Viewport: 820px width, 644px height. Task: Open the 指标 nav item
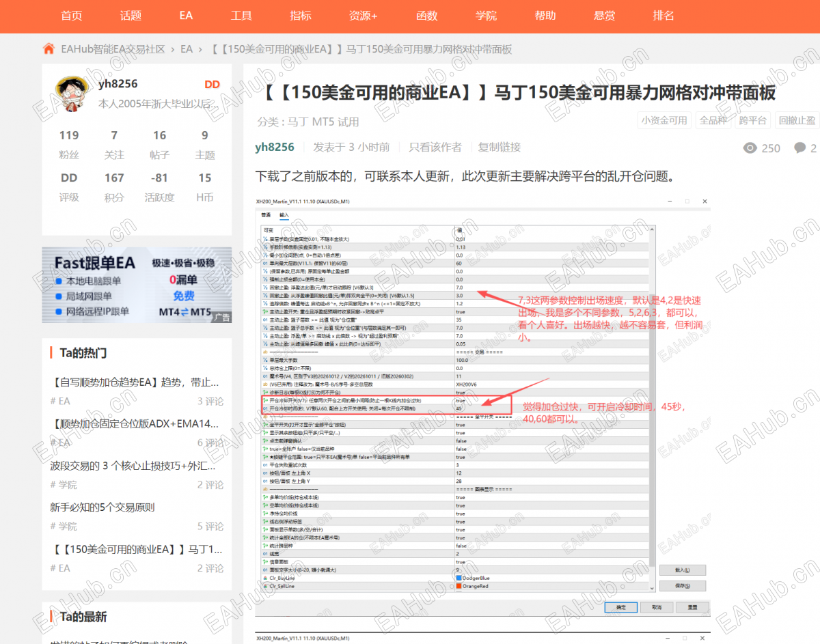(301, 15)
